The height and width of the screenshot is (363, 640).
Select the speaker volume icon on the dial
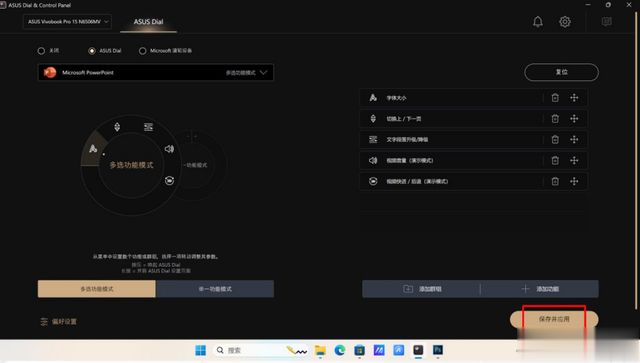(x=169, y=149)
